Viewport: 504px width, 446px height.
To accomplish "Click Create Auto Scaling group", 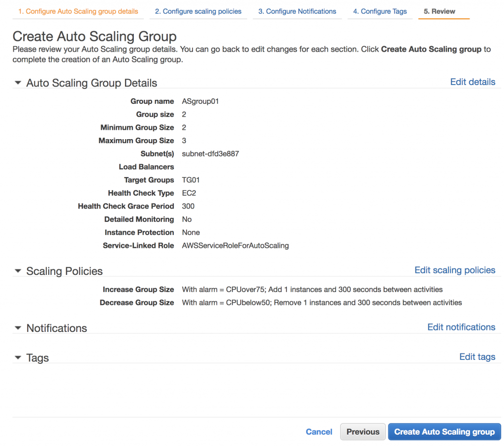I will point(444,432).
